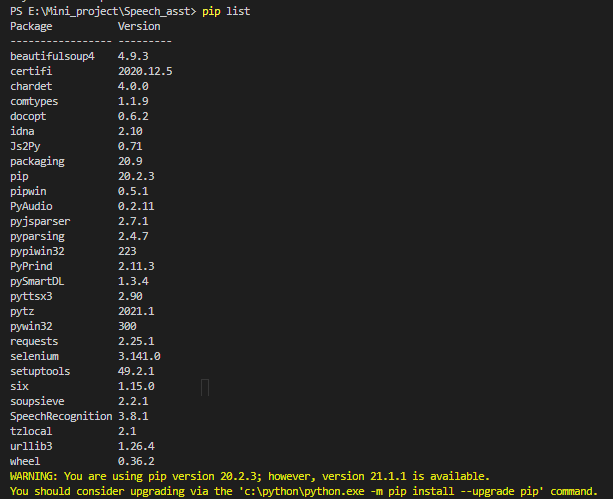Click the wheel package name
613x499 pixels.
(25, 462)
